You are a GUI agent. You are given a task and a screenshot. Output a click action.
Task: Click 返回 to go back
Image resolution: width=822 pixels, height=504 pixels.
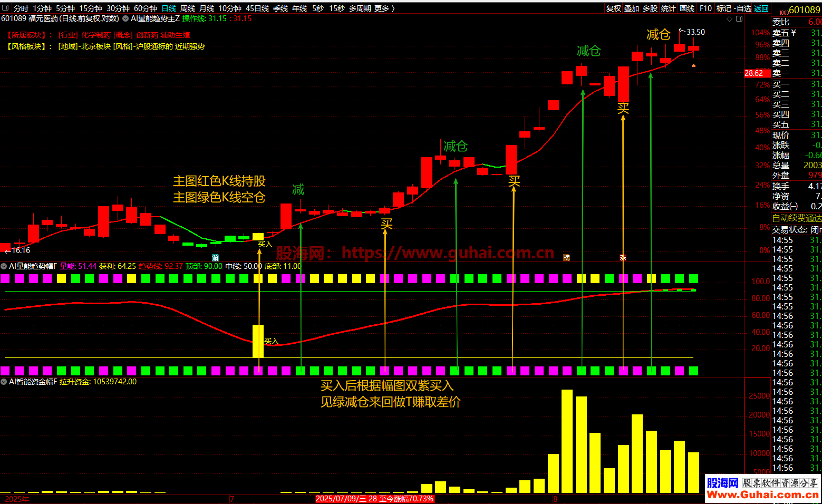coord(761,8)
